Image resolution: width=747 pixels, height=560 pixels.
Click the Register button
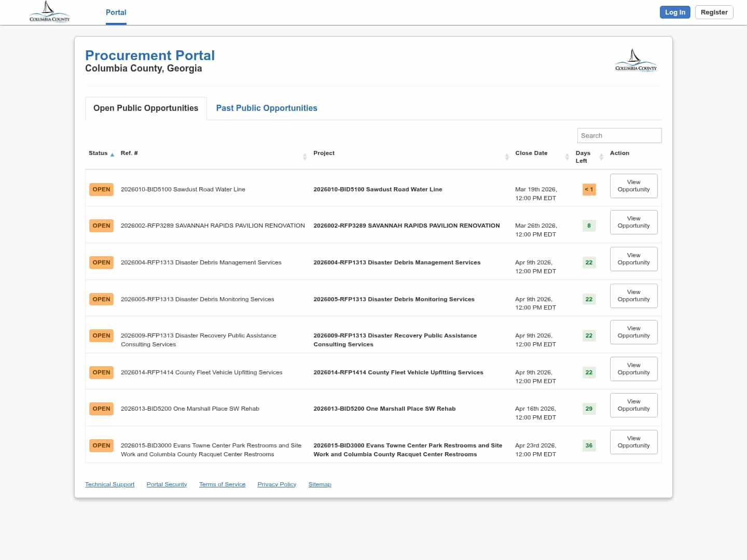pos(714,12)
